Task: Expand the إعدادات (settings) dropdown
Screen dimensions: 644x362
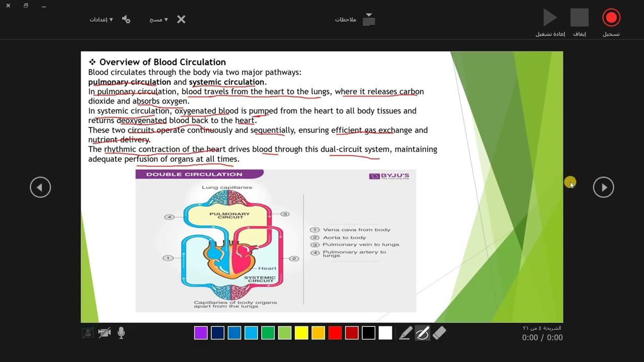Action: tap(101, 20)
